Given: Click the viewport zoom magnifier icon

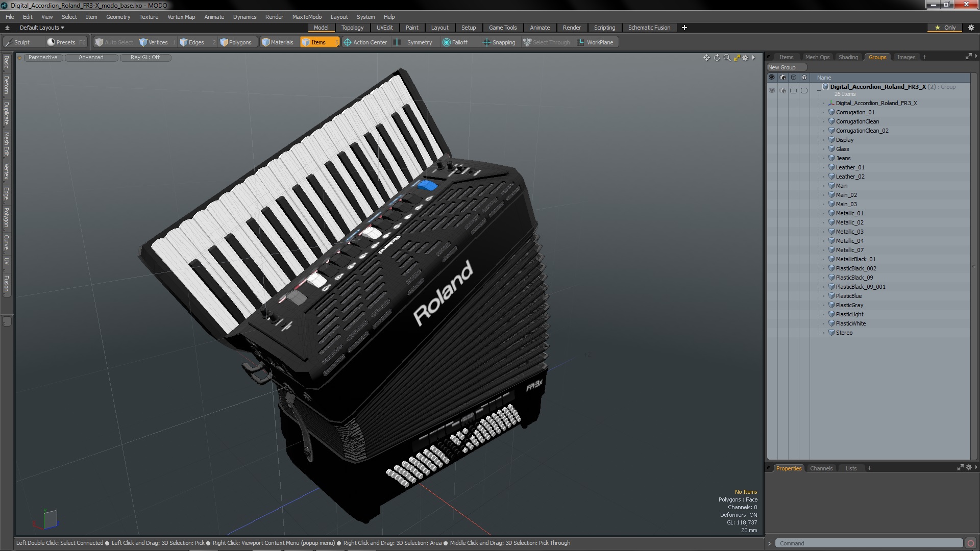Looking at the screenshot, I should tap(727, 58).
